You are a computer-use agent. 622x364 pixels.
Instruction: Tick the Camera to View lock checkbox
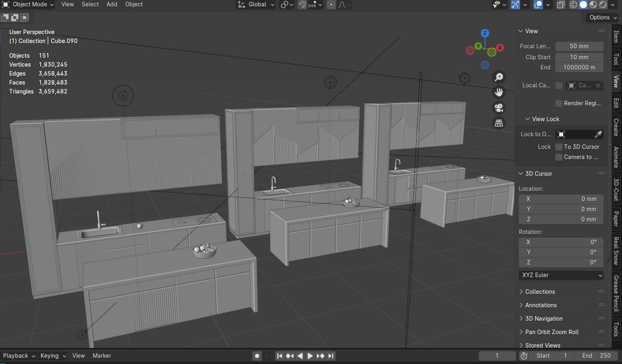pos(559,157)
